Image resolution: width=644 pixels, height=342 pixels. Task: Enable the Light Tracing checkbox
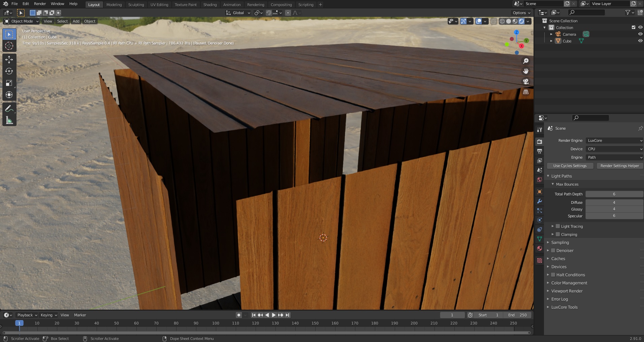pos(558,226)
